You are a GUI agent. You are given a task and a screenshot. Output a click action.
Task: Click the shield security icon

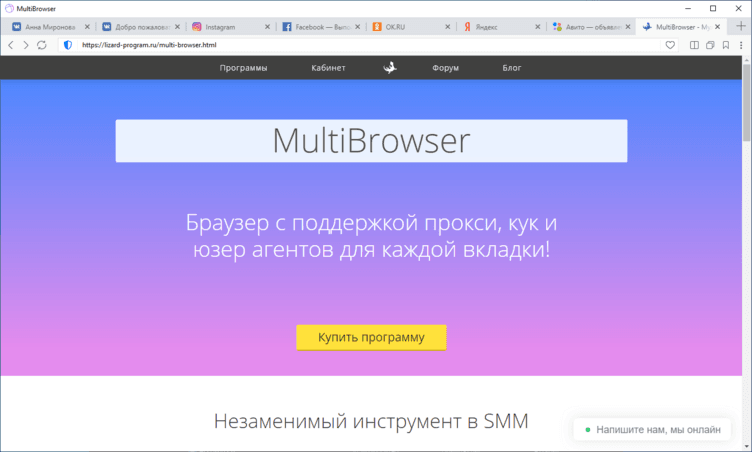(x=68, y=45)
